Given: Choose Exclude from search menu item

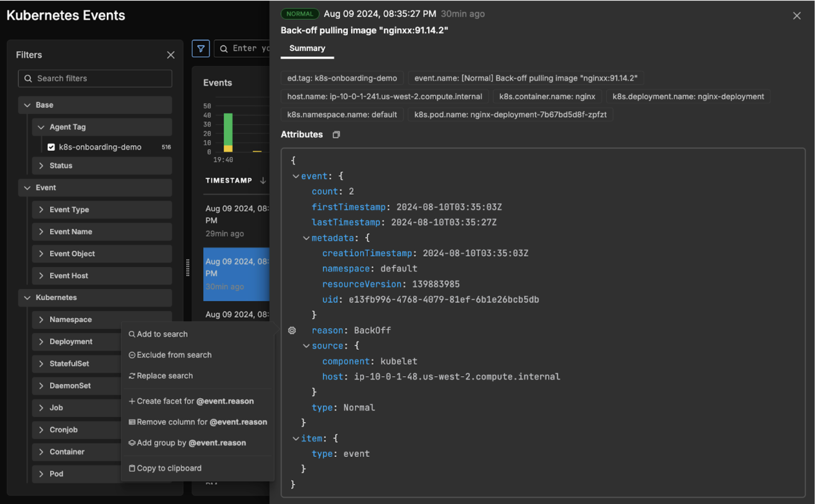Looking at the screenshot, I should click(170, 355).
